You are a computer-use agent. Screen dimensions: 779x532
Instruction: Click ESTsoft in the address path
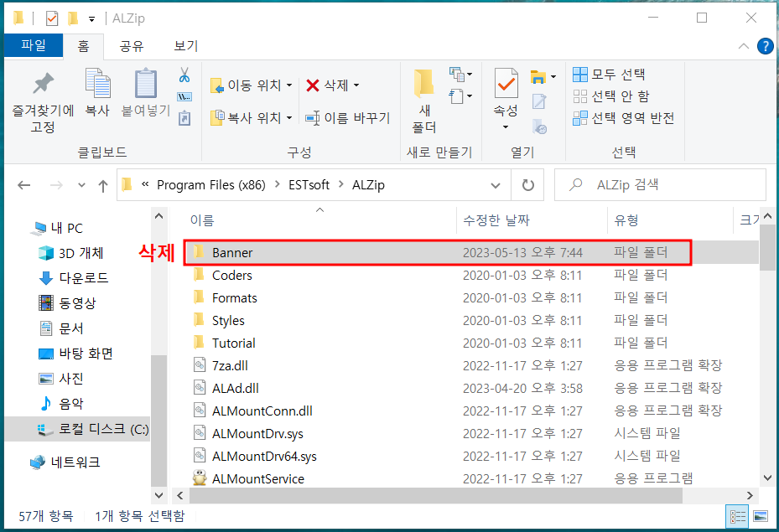coord(309,185)
